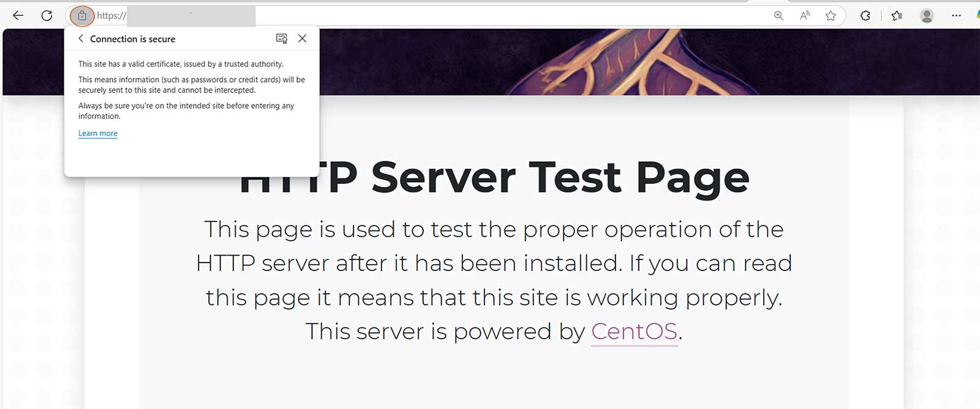The height and width of the screenshot is (409, 980).
Task: Open the Browser essentials icon
Action: (865, 16)
